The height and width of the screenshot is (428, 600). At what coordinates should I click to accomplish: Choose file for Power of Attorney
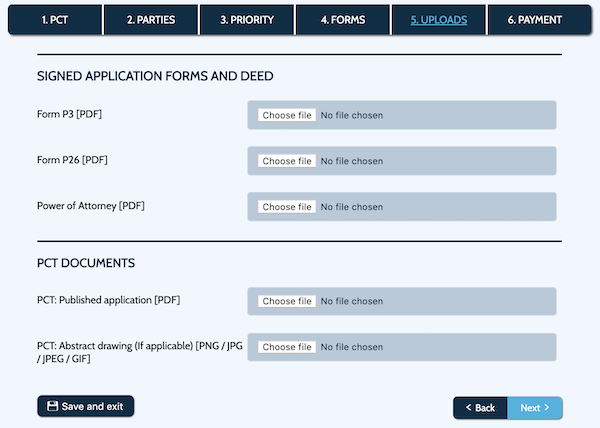point(287,207)
